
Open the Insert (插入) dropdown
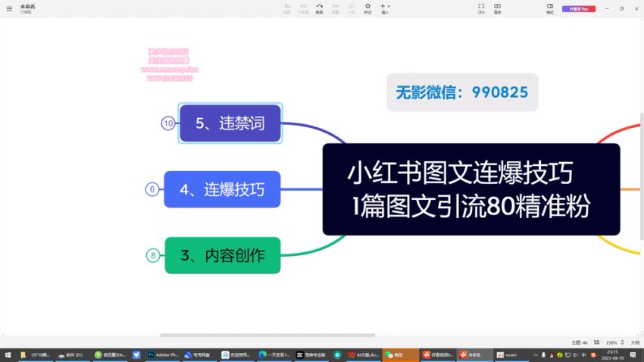click(385, 8)
